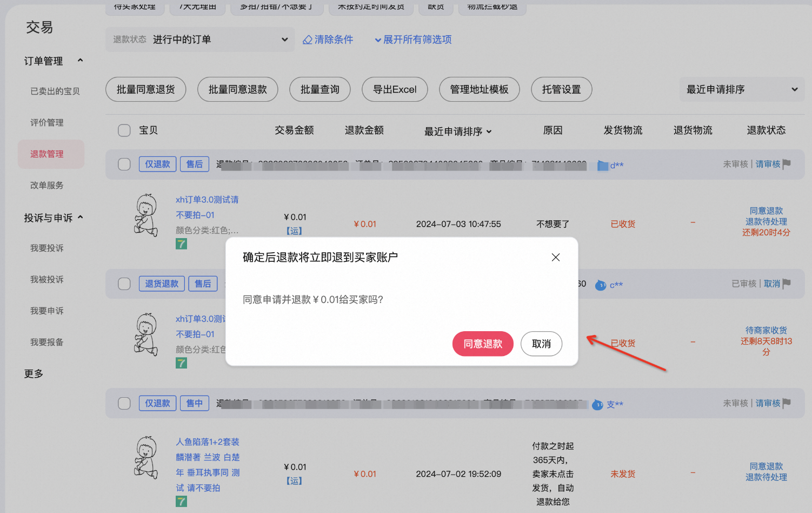812x513 pixels.
Task: Open 最近申请排序 dropdown at top right
Action: (x=742, y=89)
